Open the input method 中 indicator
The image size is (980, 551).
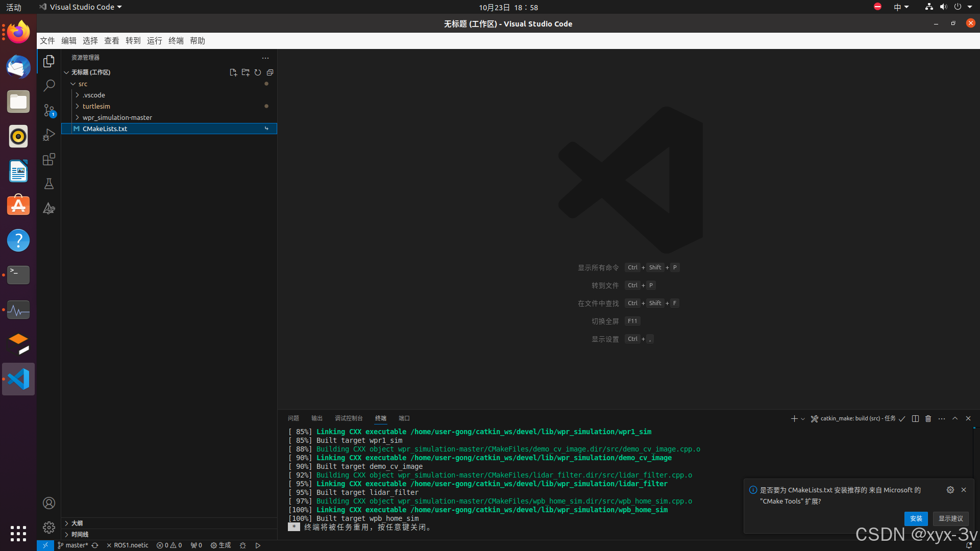(901, 7)
